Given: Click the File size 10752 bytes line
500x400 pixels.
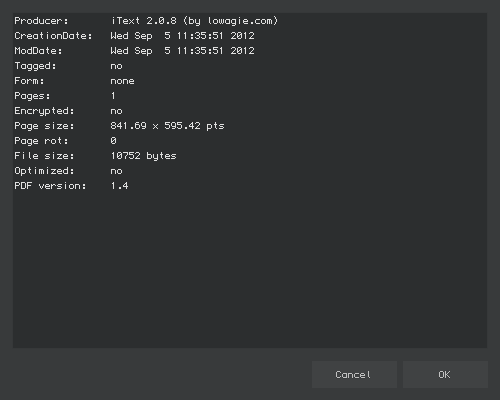Looking at the screenshot, I should tap(95, 156).
